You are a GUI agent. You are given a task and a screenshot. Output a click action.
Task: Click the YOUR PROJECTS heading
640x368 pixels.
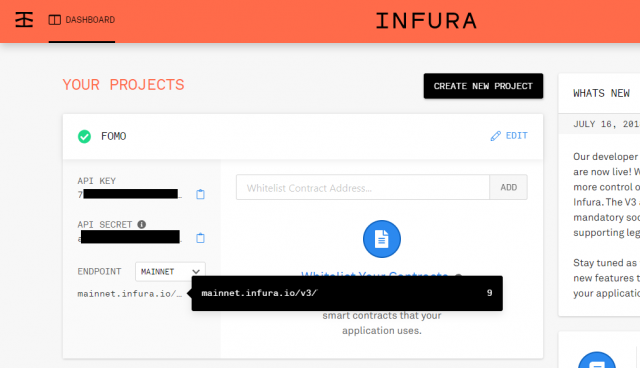pyautogui.click(x=123, y=85)
